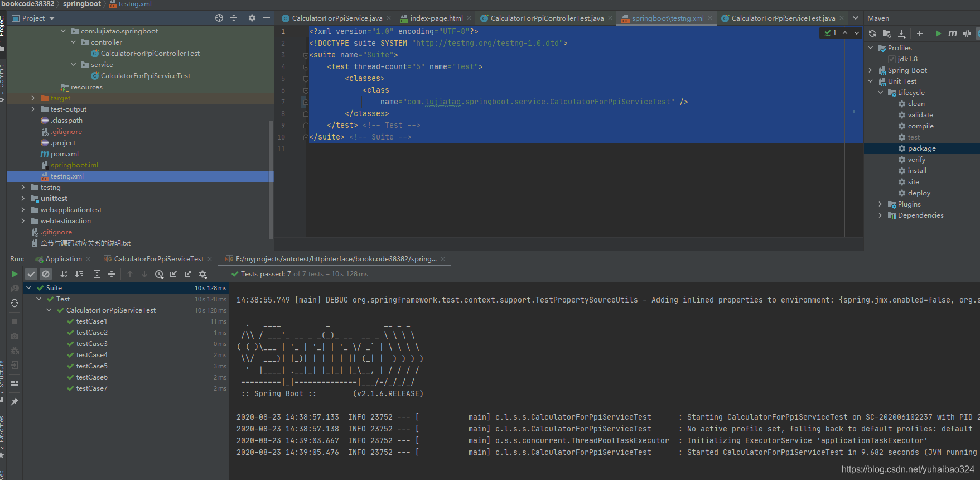980x480 pixels.
Task: Generate sources and update folders in Maven
Action: (887, 33)
